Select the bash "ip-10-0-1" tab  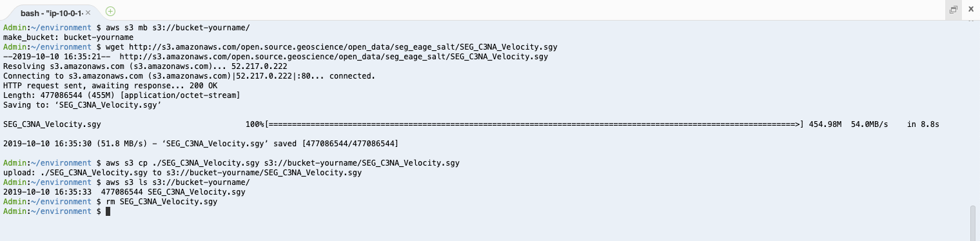pos(50,12)
